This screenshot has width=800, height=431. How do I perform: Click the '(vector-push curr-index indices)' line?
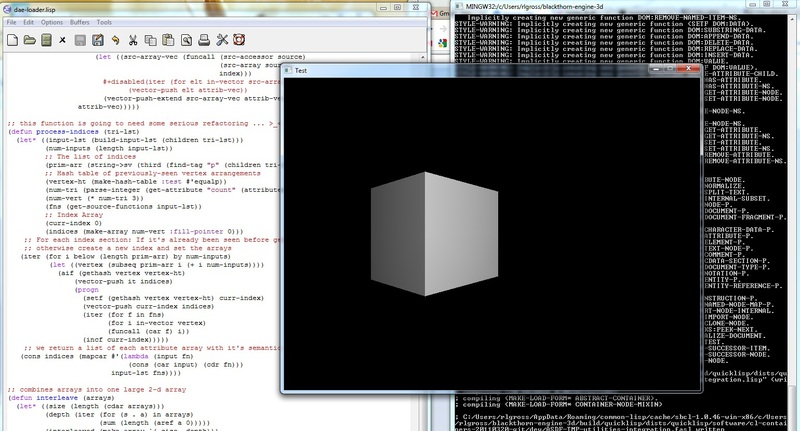tap(148, 307)
